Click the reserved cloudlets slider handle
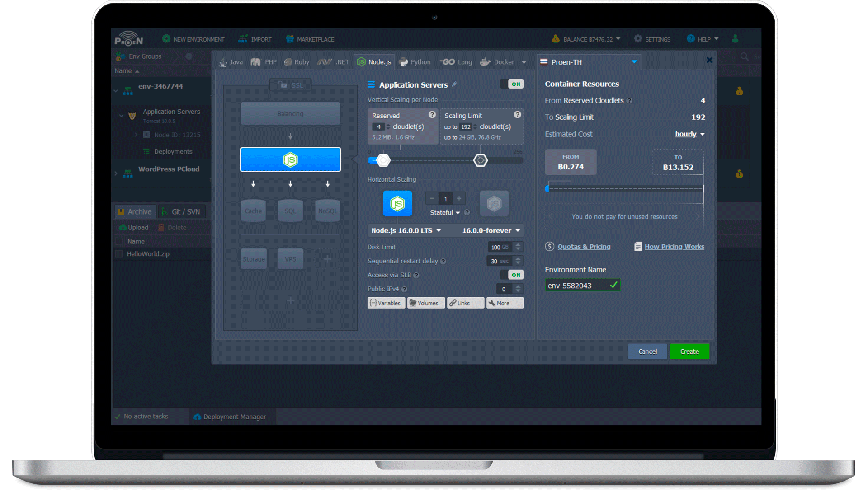The width and height of the screenshot is (868, 501). point(383,160)
